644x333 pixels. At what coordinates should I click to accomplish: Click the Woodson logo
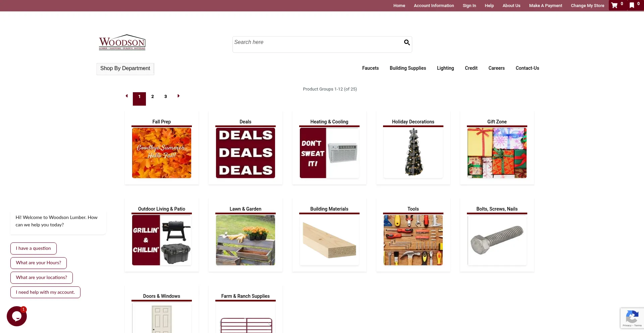tap(122, 42)
